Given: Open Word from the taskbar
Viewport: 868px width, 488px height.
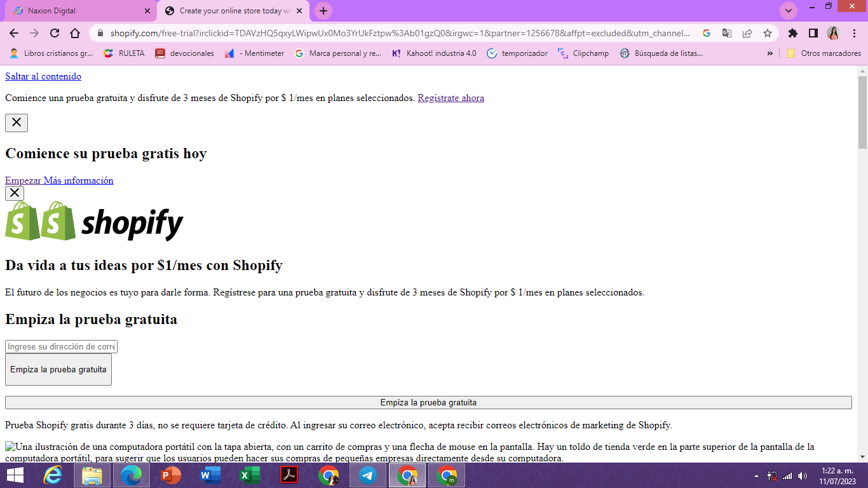Looking at the screenshot, I should [x=210, y=475].
